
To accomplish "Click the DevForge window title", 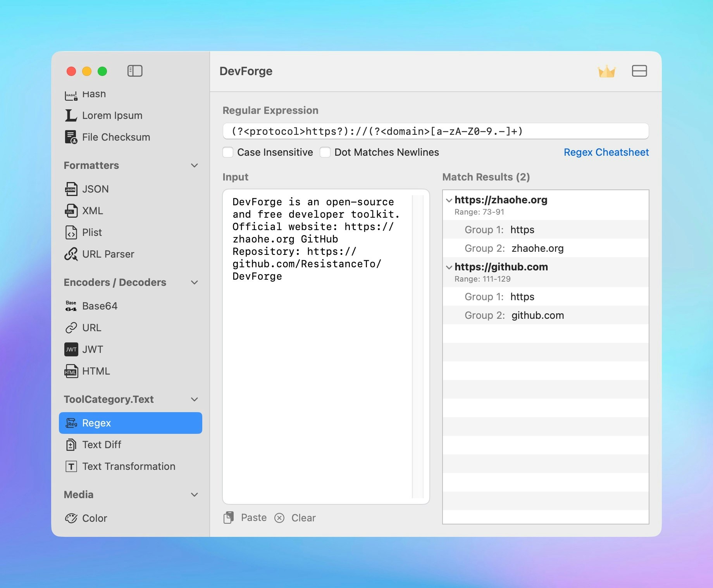I will (246, 71).
